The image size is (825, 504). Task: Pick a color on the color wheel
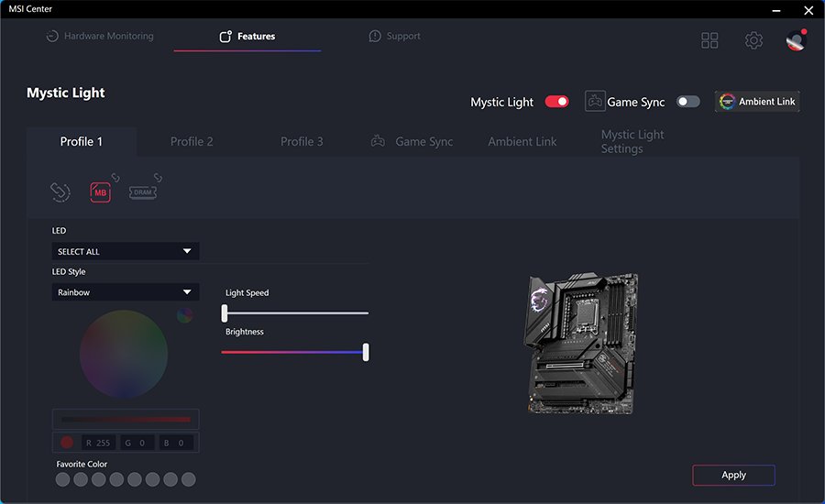pos(124,354)
